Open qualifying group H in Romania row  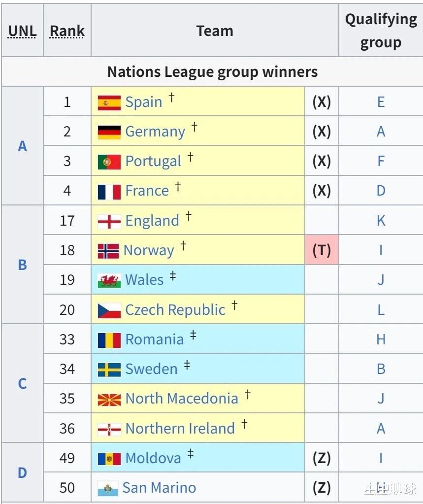(x=381, y=339)
